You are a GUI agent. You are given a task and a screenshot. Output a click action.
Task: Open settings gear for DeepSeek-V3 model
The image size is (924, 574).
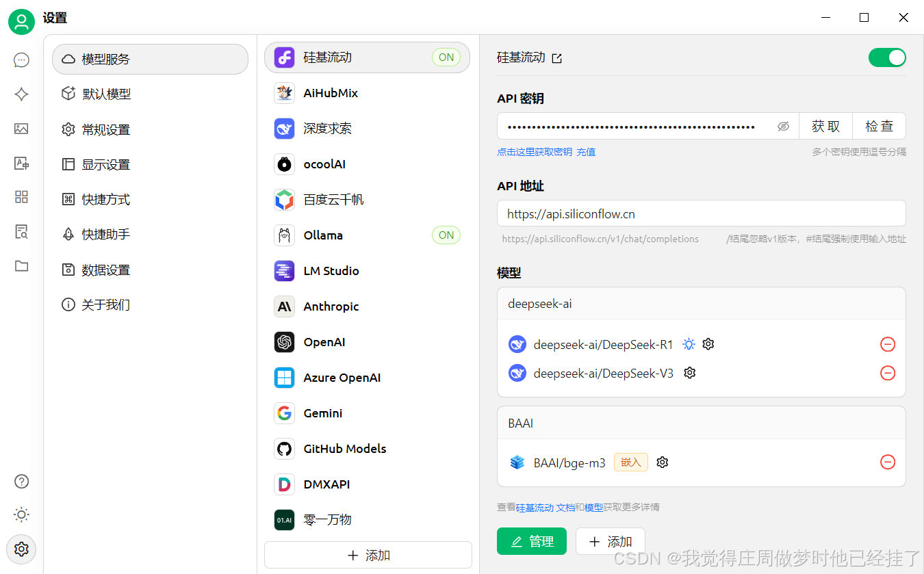[690, 373]
